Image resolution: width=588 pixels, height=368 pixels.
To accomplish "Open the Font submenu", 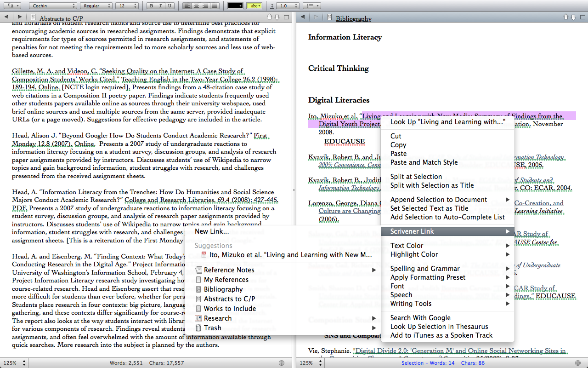I will (448, 286).
